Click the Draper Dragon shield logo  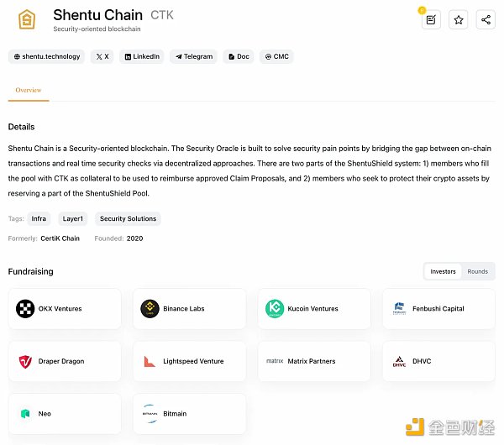[x=25, y=362]
